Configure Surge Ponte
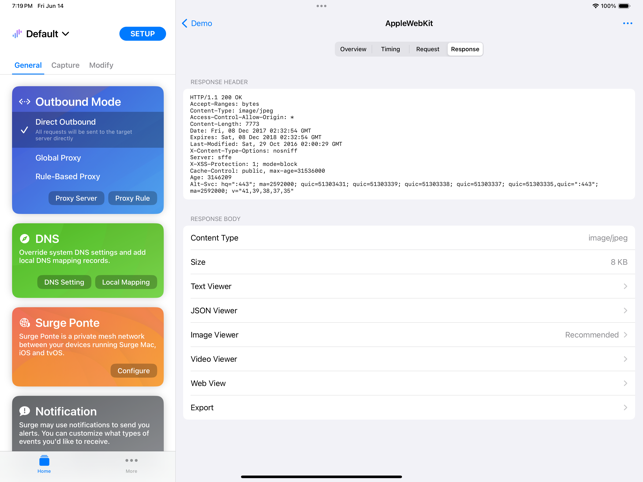The height and width of the screenshot is (482, 643). pos(134,371)
